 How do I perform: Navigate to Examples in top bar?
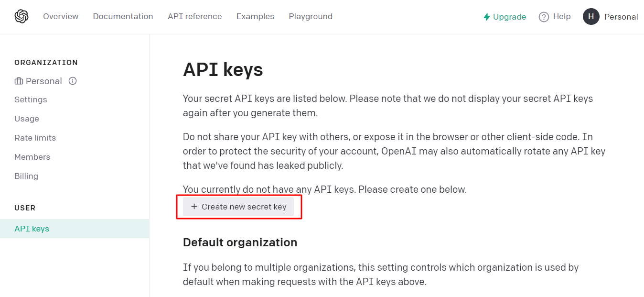[x=255, y=16]
